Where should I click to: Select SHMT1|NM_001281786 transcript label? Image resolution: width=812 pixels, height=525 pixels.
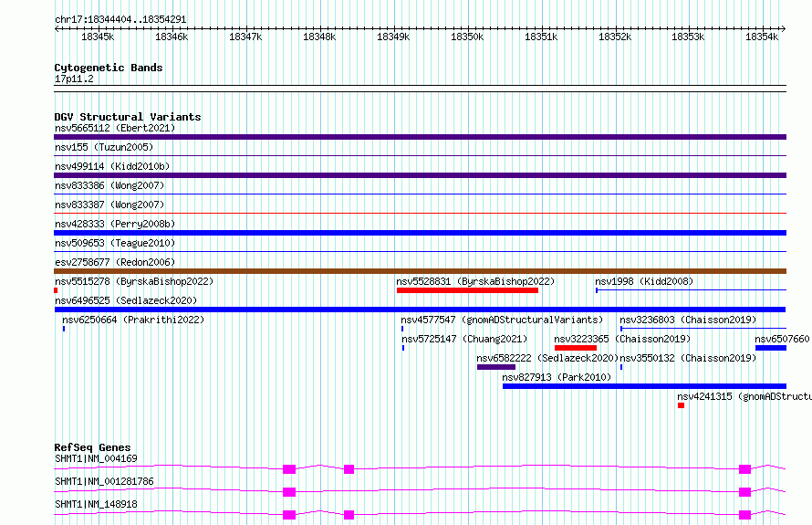click(x=104, y=481)
